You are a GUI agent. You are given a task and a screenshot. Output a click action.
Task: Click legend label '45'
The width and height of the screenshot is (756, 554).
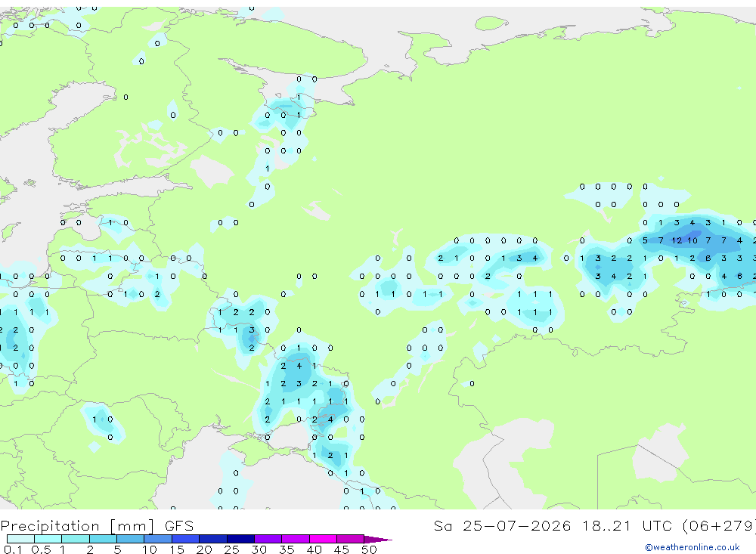pos(342,549)
